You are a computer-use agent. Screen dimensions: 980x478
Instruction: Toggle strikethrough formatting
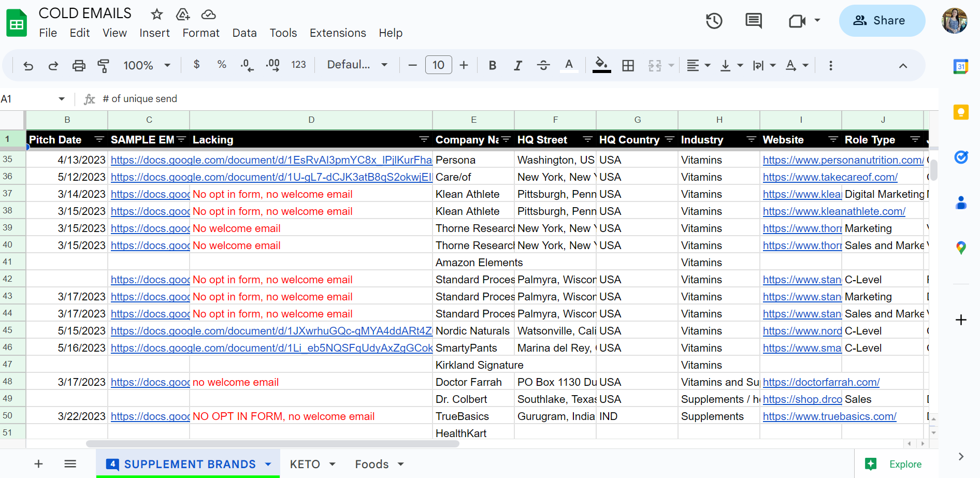pyautogui.click(x=543, y=66)
